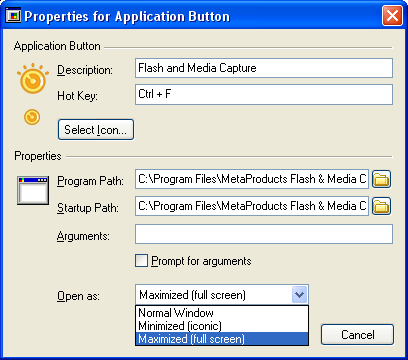This screenshot has width=408, height=360.
Task: Click the Program Path label
Action: tap(90, 181)
